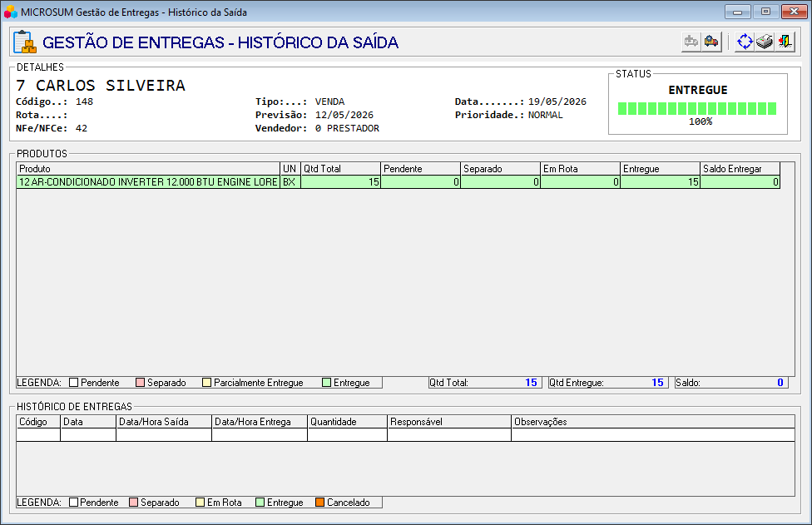Click the Qtd Total cell showing 15
812x525 pixels.
[x=340, y=181]
